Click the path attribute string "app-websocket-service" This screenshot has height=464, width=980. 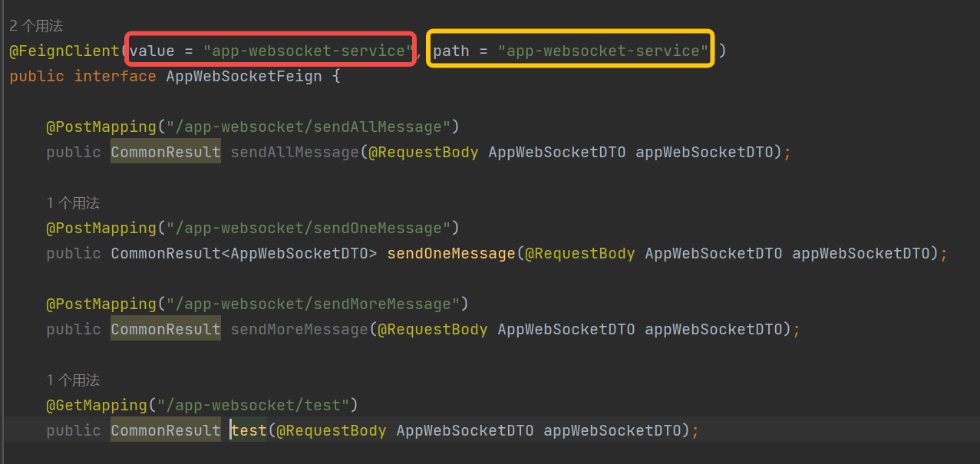[603, 51]
